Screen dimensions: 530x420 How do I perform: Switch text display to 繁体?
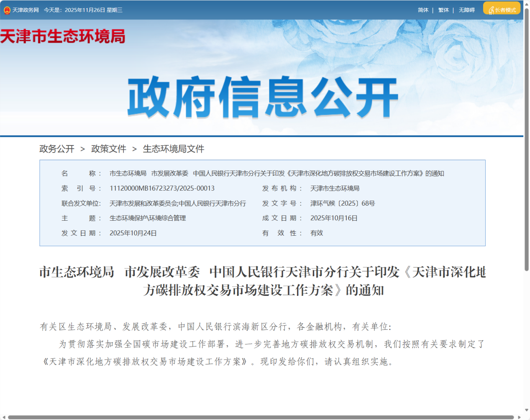[x=443, y=10]
